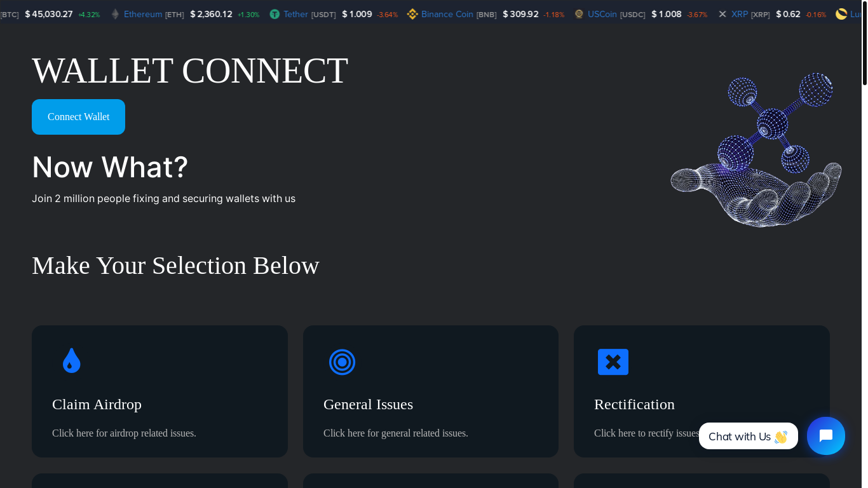Click the water drop airdrop icon
Screen dimensions: 868x488
[x=71, y=361]
